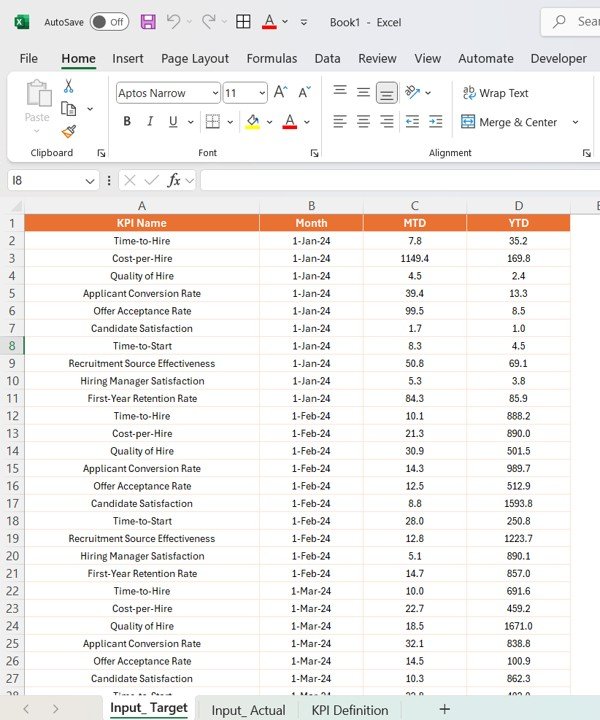
Task: Click the Increase Indent icon
Action: 436,122
